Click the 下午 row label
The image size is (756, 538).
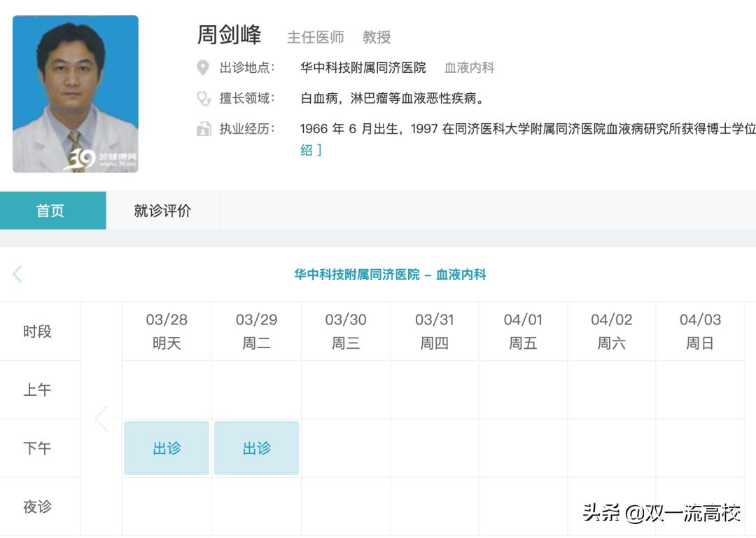coord(37,448)
